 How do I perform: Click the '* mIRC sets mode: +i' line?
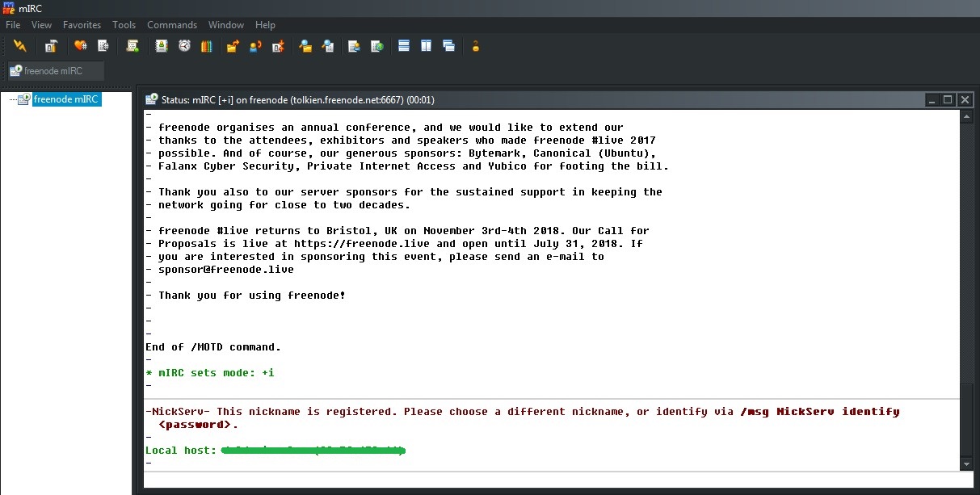pos(210,373)
